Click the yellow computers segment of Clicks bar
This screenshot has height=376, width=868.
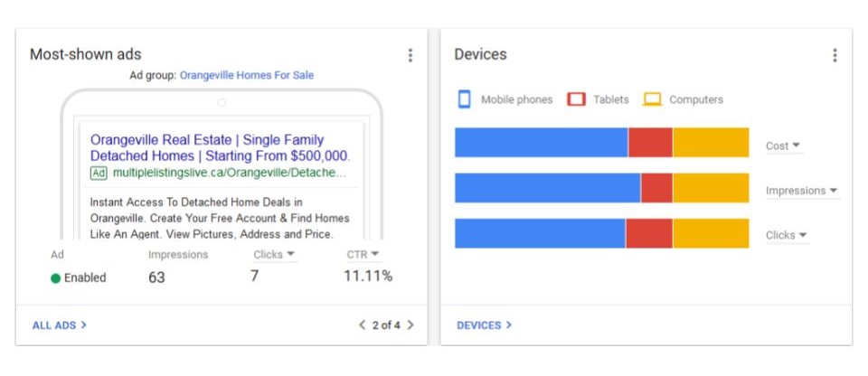(x=711, y=233)
